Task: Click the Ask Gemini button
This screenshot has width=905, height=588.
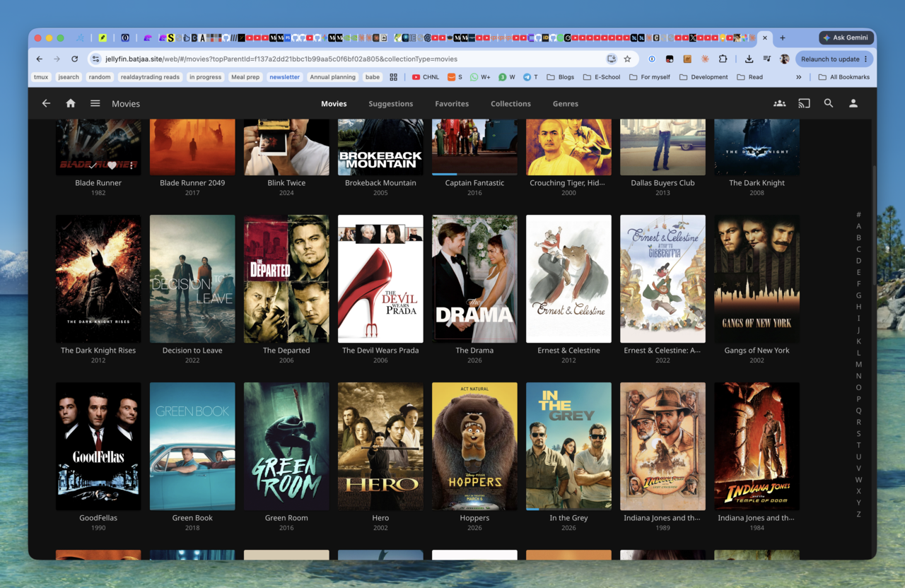Action: click(846, 37)
